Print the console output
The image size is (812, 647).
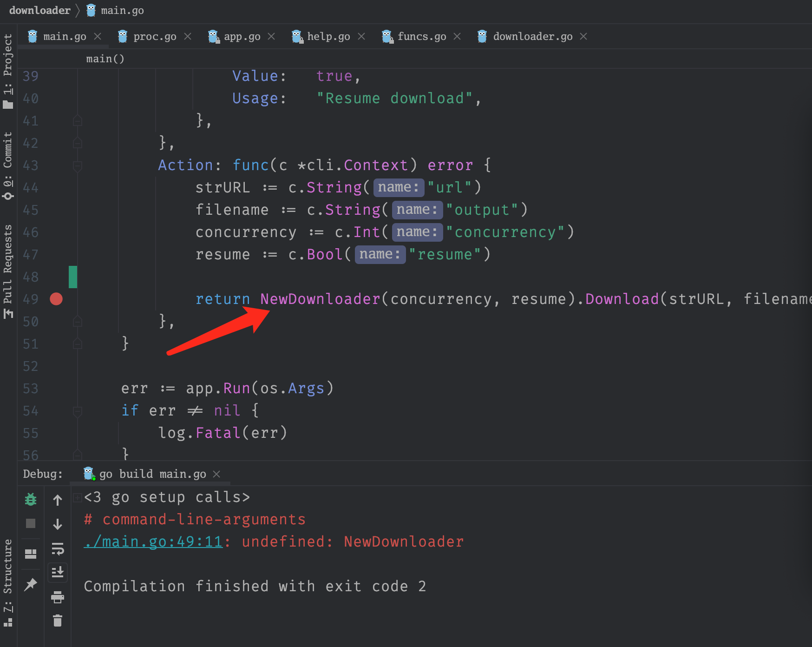click(x=58, y=597)
